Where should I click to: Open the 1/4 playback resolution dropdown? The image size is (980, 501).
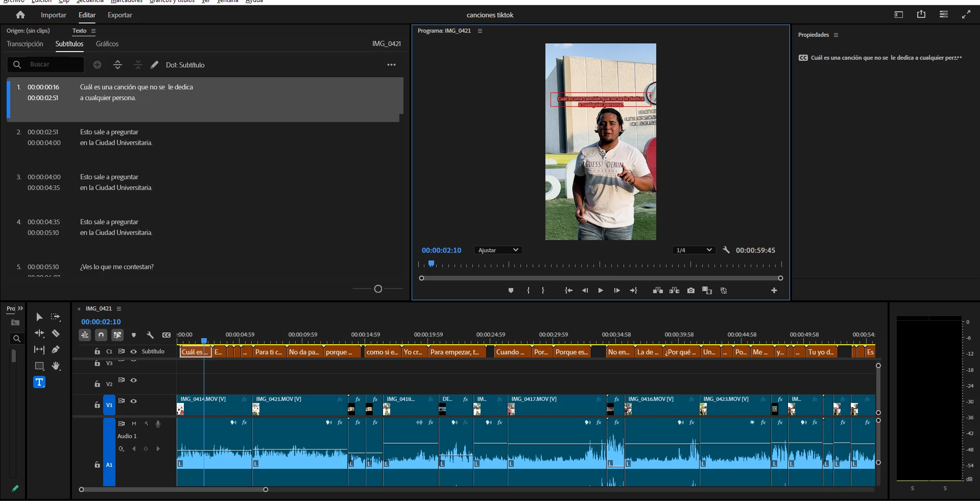coord(694,250)
